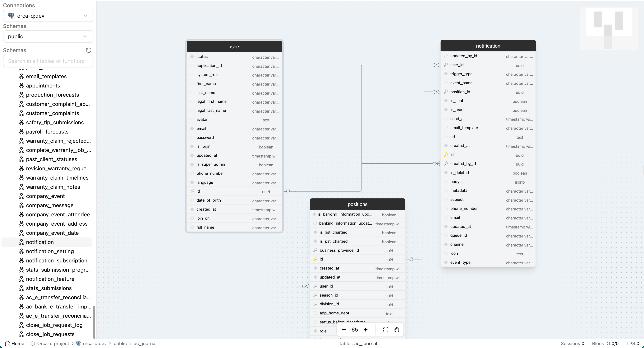Select the close_job_requests table in the sidebar
The width and height of the screenshot is (644, 348).
50,334
